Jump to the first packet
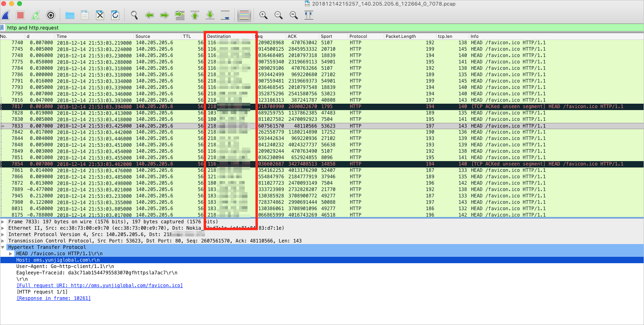The image size is (644, 325). pyautogui.click(x=195, y=16)
